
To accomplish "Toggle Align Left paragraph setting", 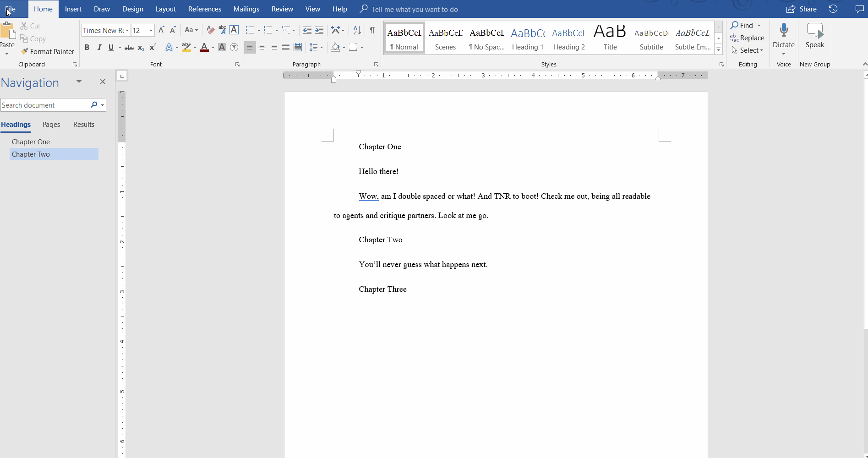I will 250,47.
